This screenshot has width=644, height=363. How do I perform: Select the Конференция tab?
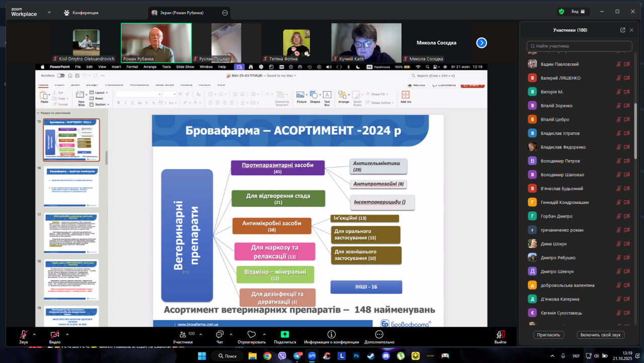click(x=81, y=13)
